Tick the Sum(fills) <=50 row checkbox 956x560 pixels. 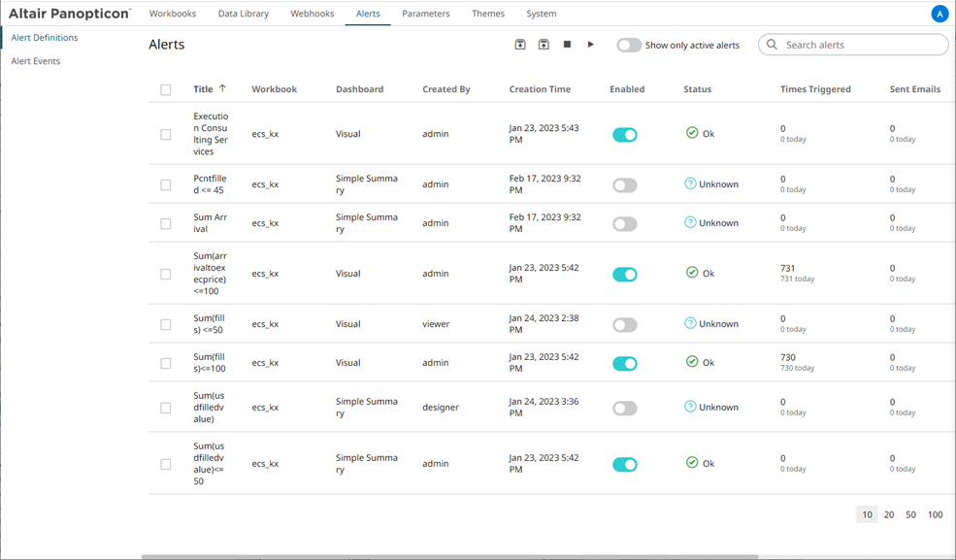point(166,325)
